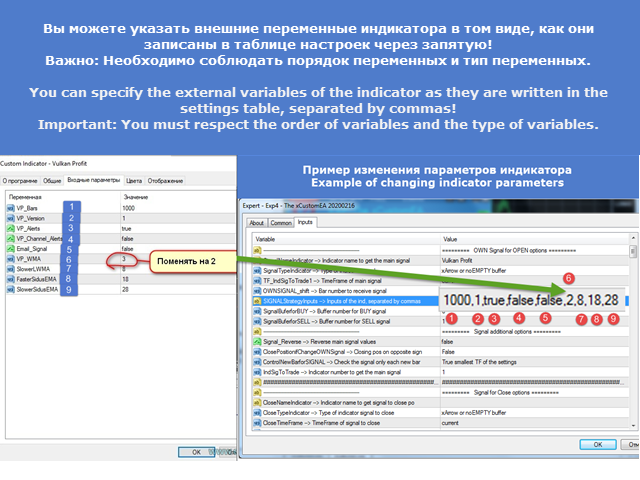
Task: Open the 'О программе' tab in Vulkan Profit
Action: 20,181
